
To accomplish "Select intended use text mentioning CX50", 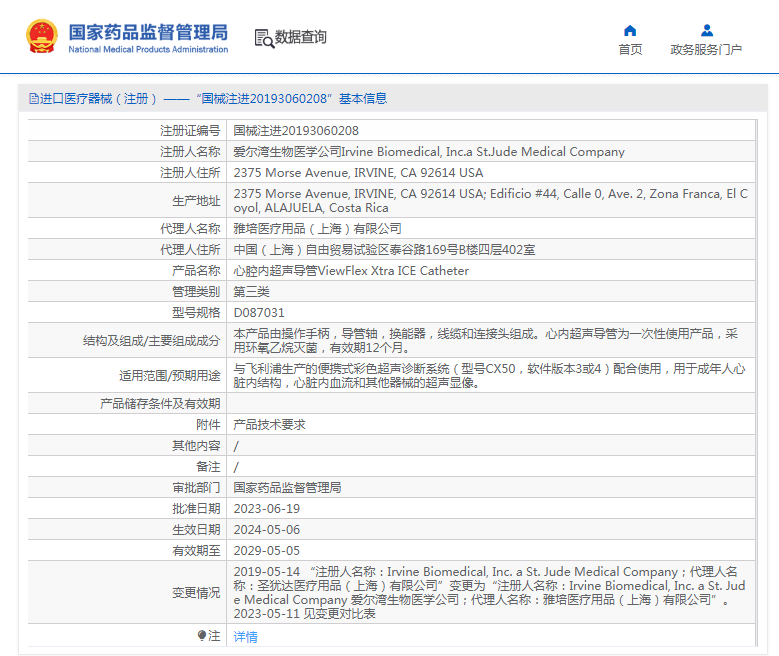I will (x=489, y=375).
